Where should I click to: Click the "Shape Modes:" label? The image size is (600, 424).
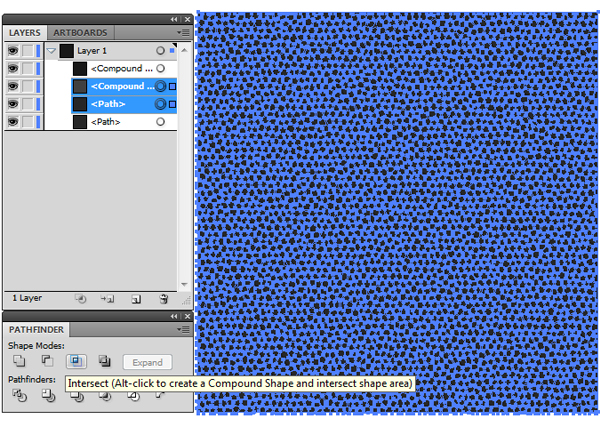point(36,346)
